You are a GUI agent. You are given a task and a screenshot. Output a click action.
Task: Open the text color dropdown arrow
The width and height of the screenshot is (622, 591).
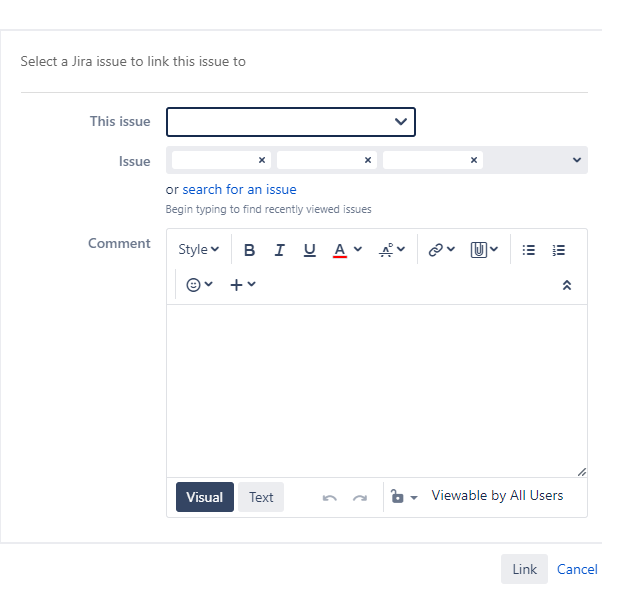[358, 249]
